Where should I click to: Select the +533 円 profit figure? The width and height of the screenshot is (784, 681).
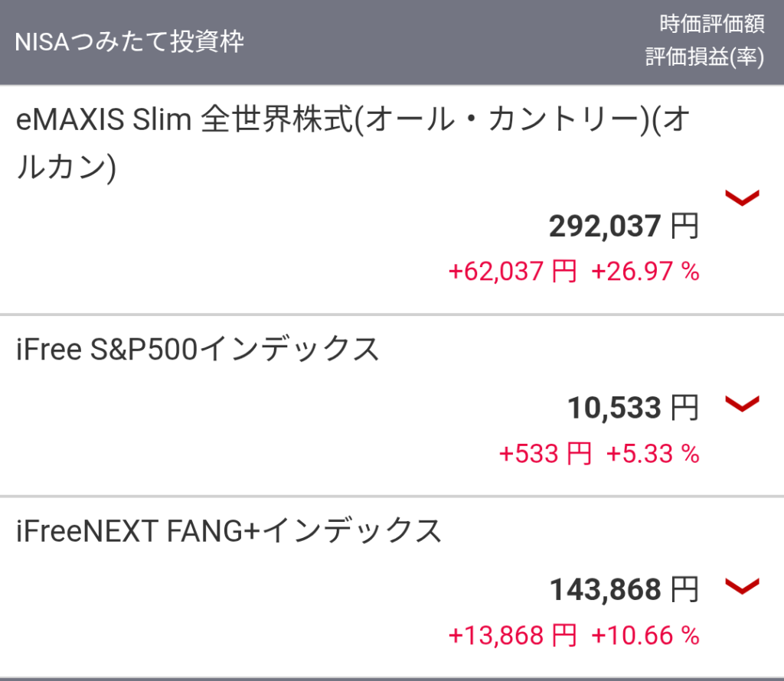coord(545,454)
